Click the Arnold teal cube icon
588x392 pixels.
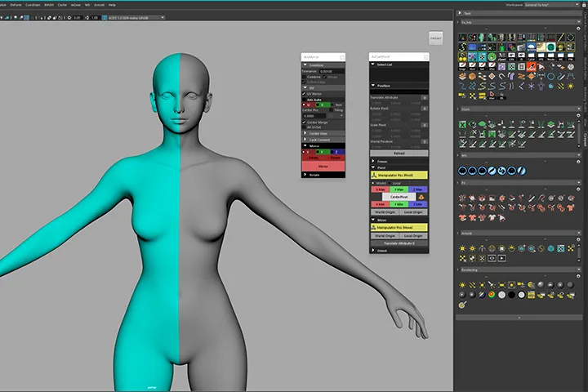[x=551, y=248]
